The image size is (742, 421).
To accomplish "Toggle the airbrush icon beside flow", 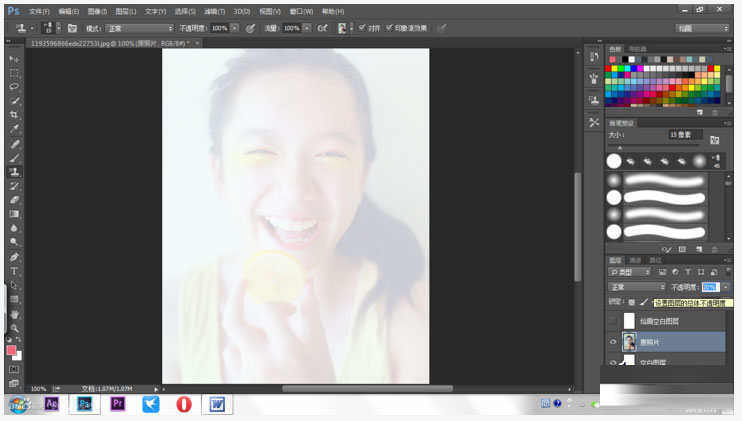I will point(322,28).
